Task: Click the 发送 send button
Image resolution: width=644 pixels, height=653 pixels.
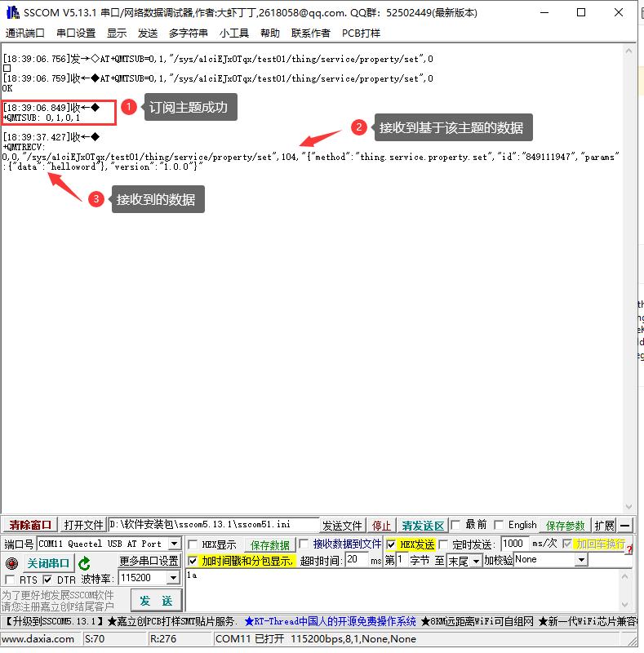Action: (x=156, y=601)
